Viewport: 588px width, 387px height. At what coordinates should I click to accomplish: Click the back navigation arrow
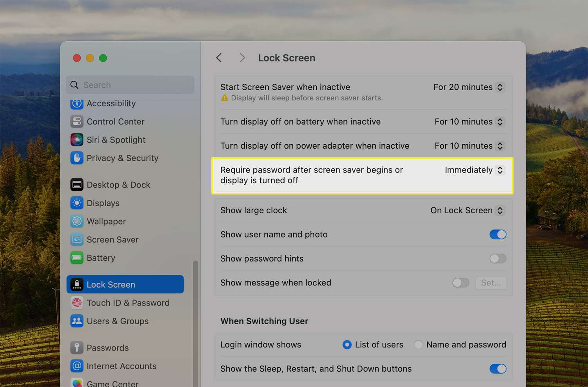tap(219, 58)
